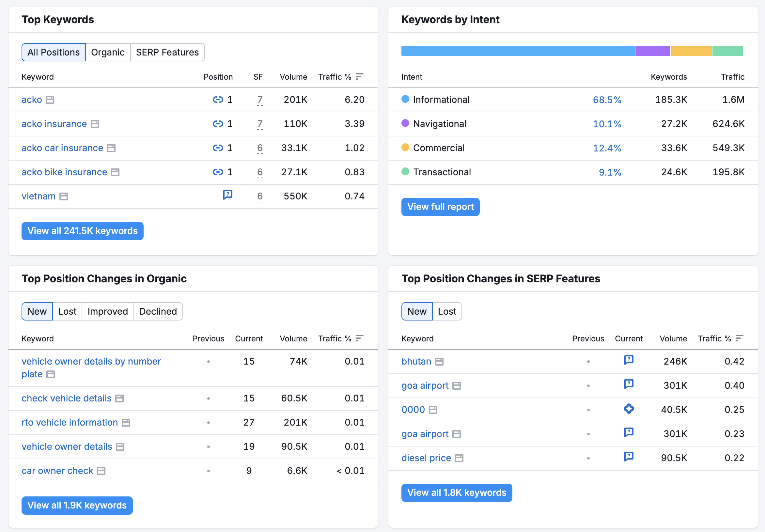The width and height of the screenshot is (765, 532).
Task: Open the rto vehicle information keyword link
Action: [x=70, y=422]
